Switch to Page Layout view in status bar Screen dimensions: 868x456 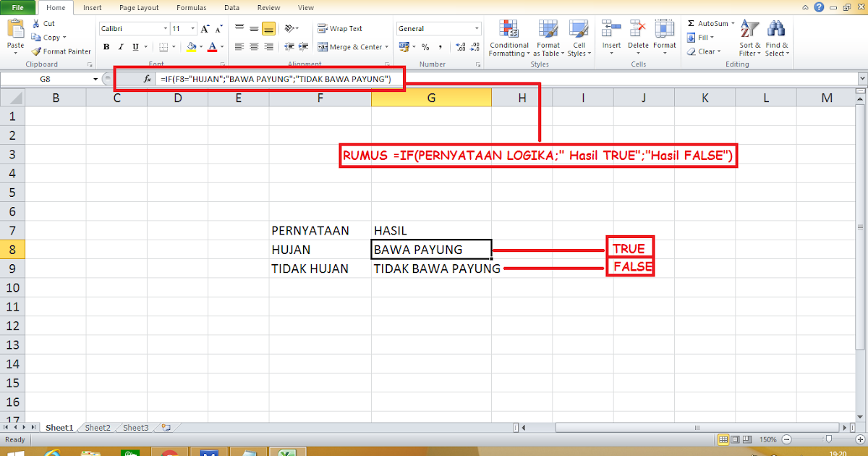coord(736,439)
